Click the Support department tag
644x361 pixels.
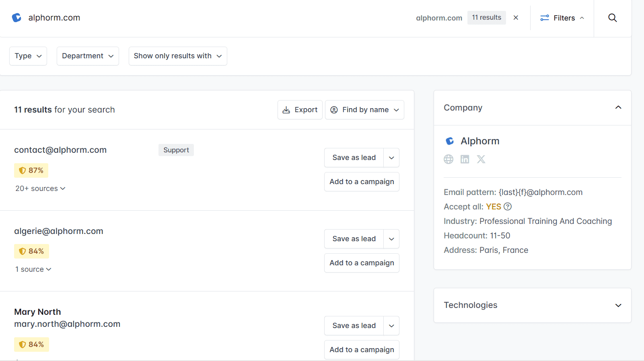point(176,150)
